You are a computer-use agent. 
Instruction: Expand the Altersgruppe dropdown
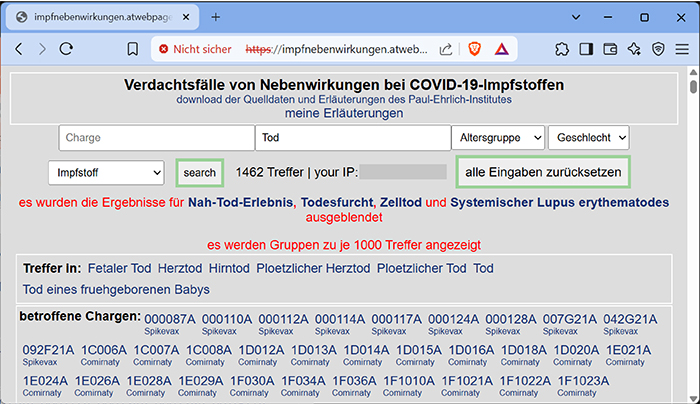498,138
